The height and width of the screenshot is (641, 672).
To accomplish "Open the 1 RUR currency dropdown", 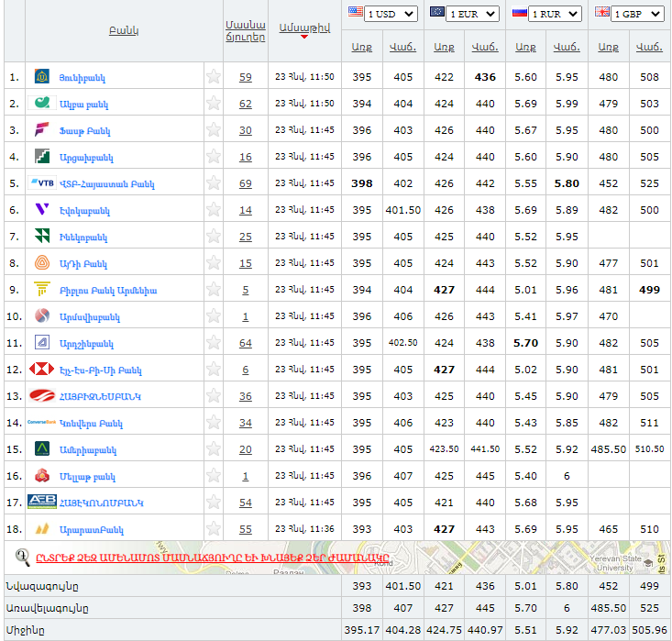I will click(x=555, y=14).
